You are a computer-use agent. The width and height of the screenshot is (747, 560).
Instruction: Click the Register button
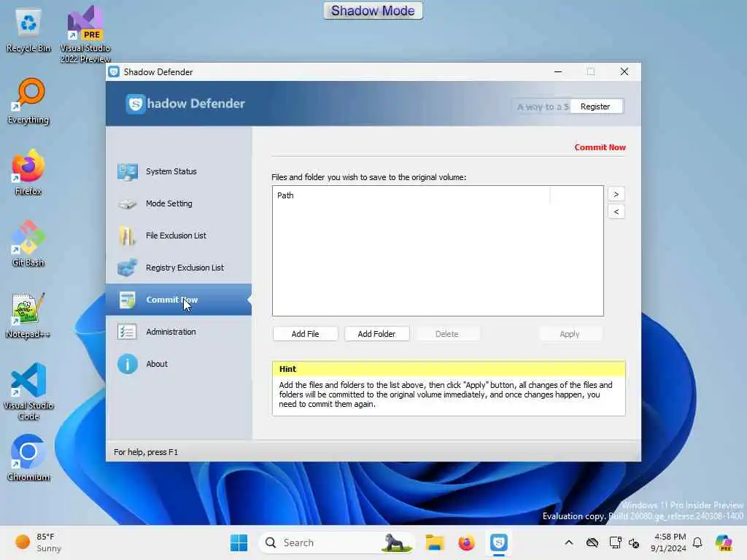click(x=595, y=106)
